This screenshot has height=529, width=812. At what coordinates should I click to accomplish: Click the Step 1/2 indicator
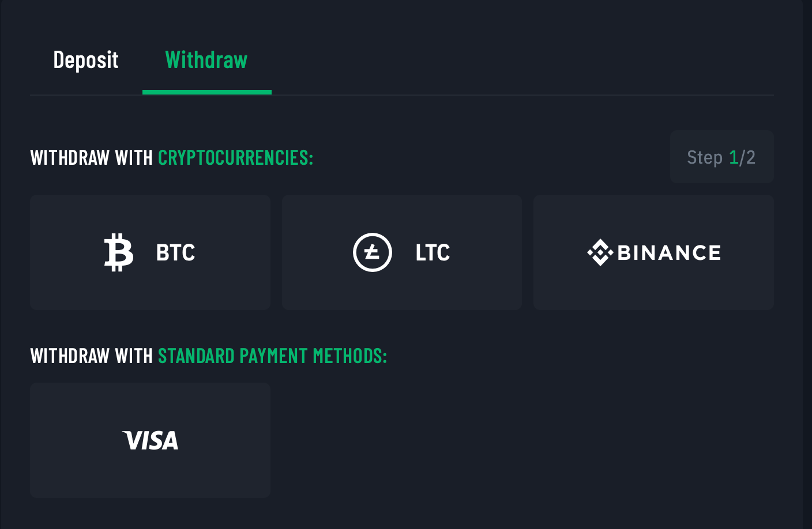[x=721, y=157]
